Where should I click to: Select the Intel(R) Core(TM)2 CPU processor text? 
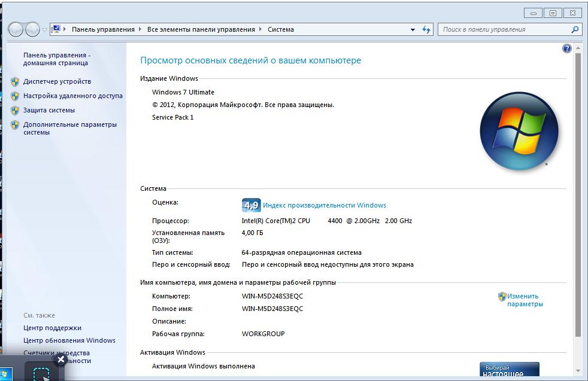click(326, 221)
